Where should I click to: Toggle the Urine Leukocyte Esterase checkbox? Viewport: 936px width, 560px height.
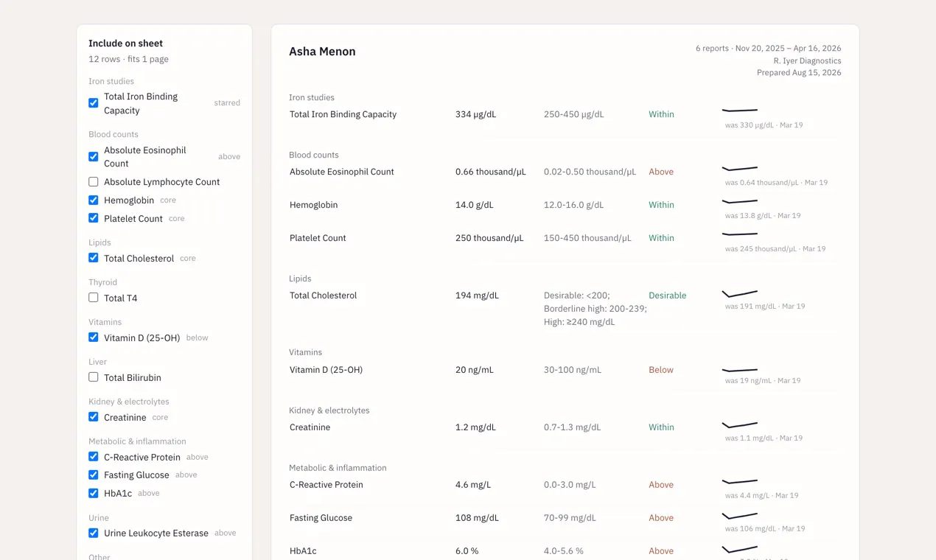94,533
